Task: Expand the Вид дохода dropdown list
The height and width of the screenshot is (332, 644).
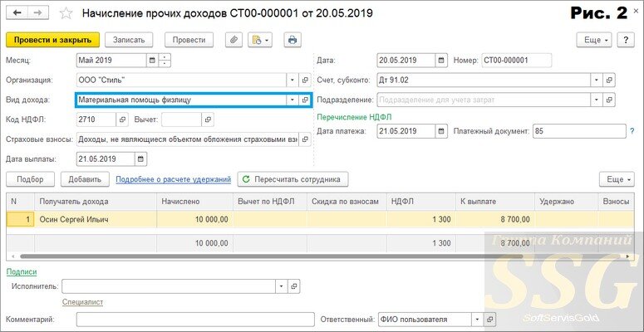Action: tap(293, 100)
